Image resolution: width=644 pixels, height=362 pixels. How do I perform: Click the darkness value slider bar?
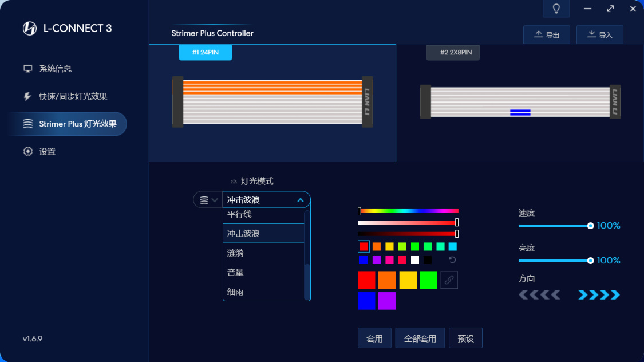pyautogui.click(x=408, y=234)
